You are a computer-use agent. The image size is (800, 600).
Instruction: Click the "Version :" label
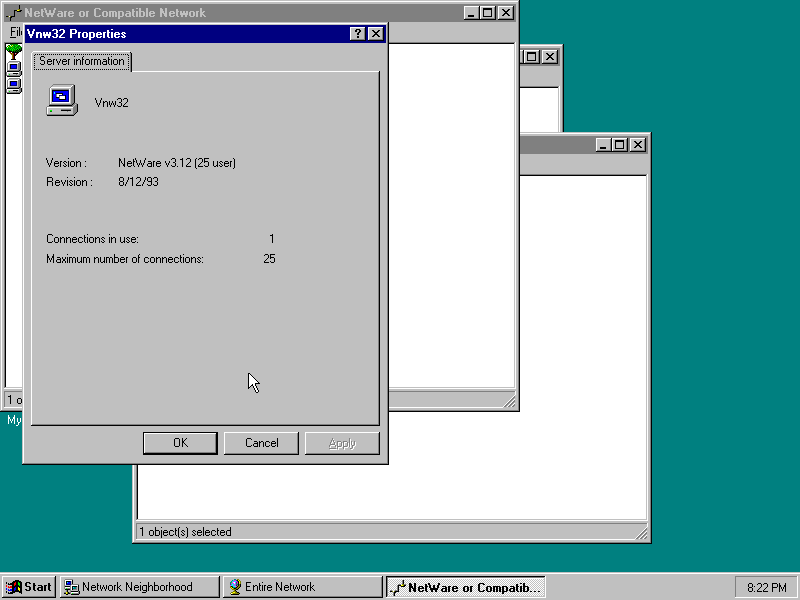pos(66,163)
